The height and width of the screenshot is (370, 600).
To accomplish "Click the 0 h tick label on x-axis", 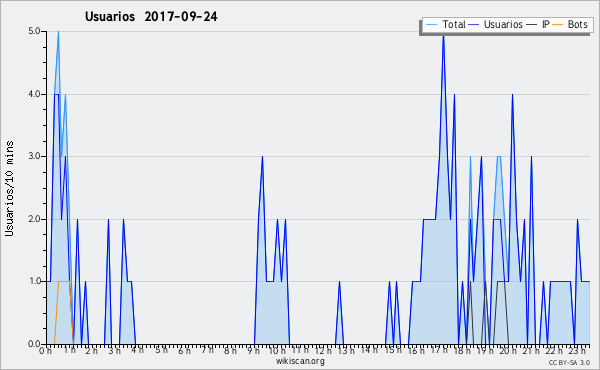I will (46, 350).
